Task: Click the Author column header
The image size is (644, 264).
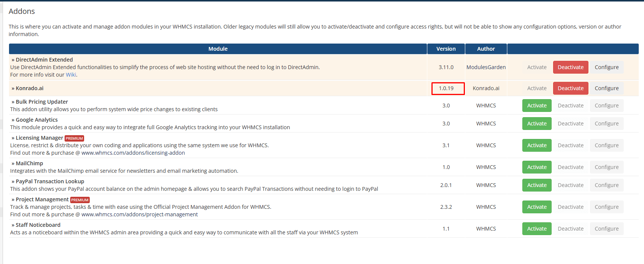Action: click(x=486, y=49)
